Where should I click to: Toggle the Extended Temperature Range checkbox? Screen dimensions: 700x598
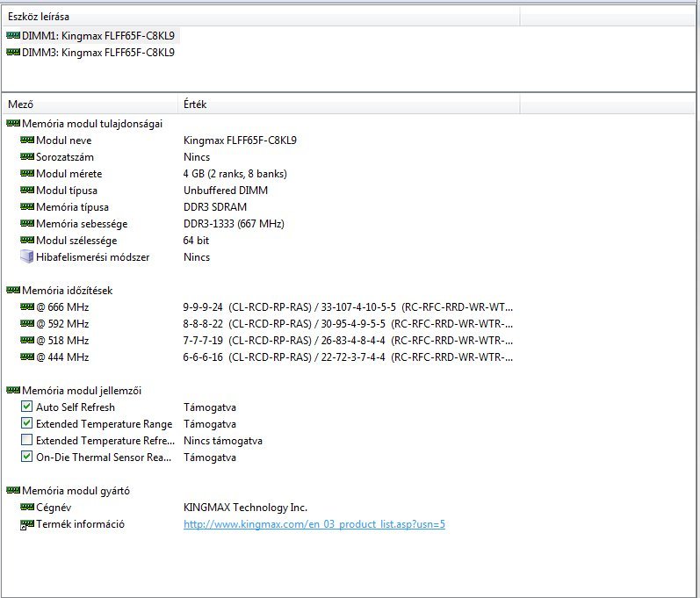[26, 423]
